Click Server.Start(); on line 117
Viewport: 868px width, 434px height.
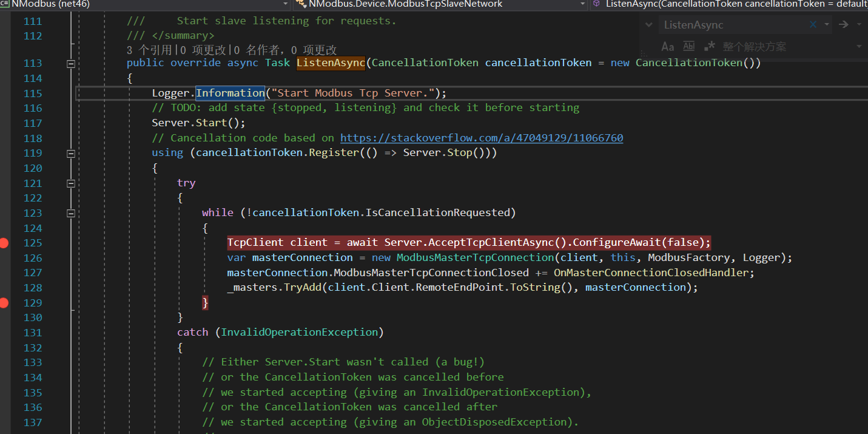click(199, 123)
